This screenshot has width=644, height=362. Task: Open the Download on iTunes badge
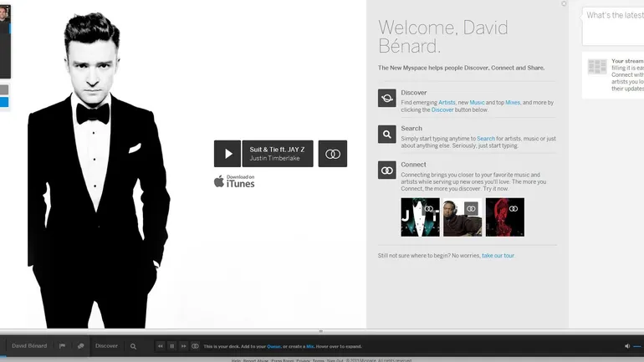[x=234, y=181]
